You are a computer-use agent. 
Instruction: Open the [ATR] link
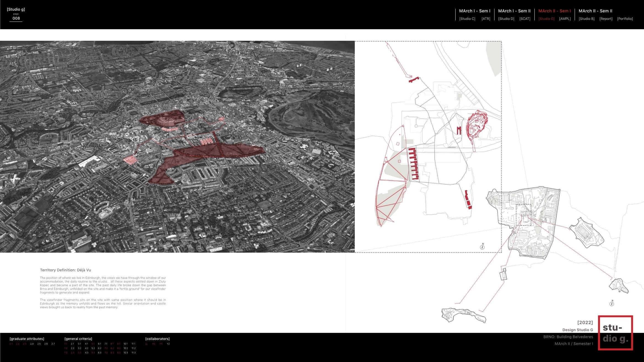click(486, 19)
